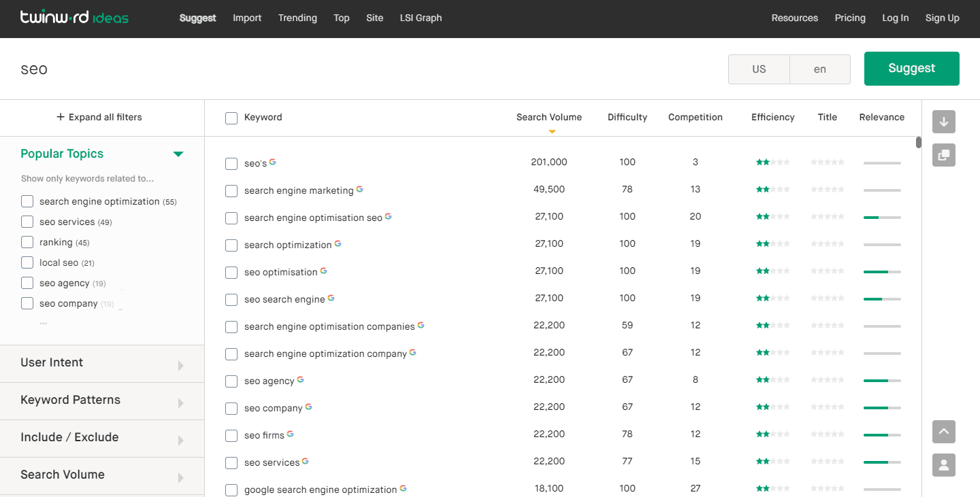Click Google icon next to seo firms
This screenshot has height=497, width=980.
291,434
